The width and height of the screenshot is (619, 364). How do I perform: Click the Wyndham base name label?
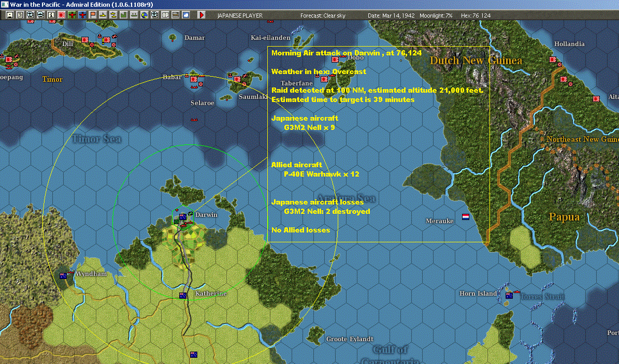pyautogui.click(x=91, y=273)
